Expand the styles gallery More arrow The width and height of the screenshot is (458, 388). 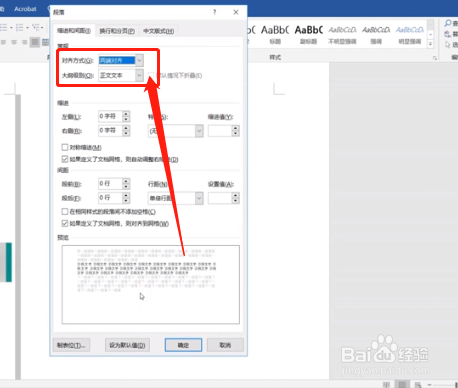430,44
